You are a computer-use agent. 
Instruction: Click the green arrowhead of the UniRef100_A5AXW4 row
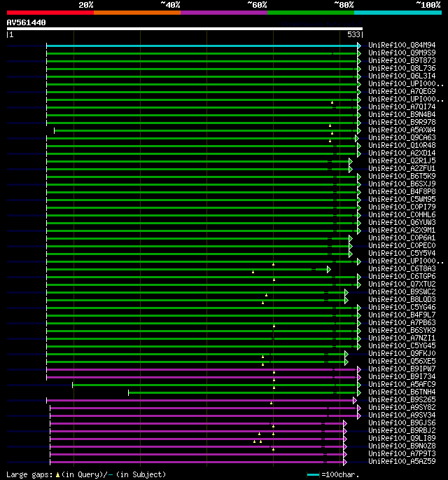[359, 131]
